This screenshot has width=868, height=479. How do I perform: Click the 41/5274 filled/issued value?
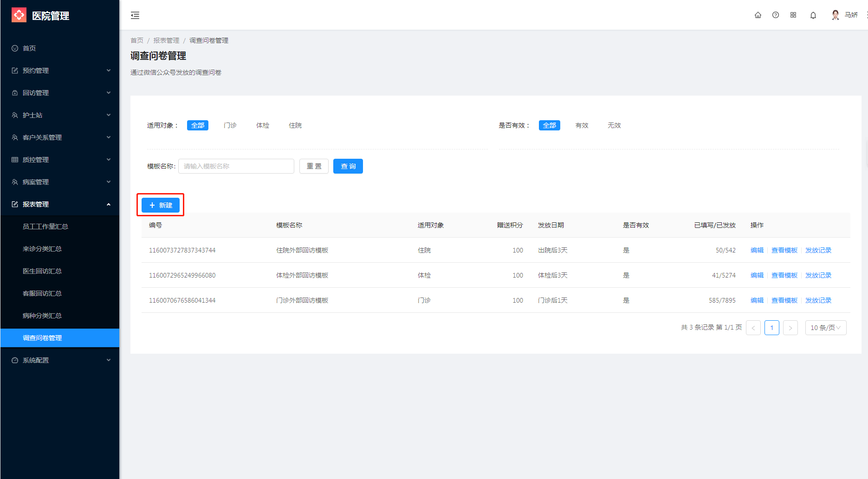click(724, 275)
